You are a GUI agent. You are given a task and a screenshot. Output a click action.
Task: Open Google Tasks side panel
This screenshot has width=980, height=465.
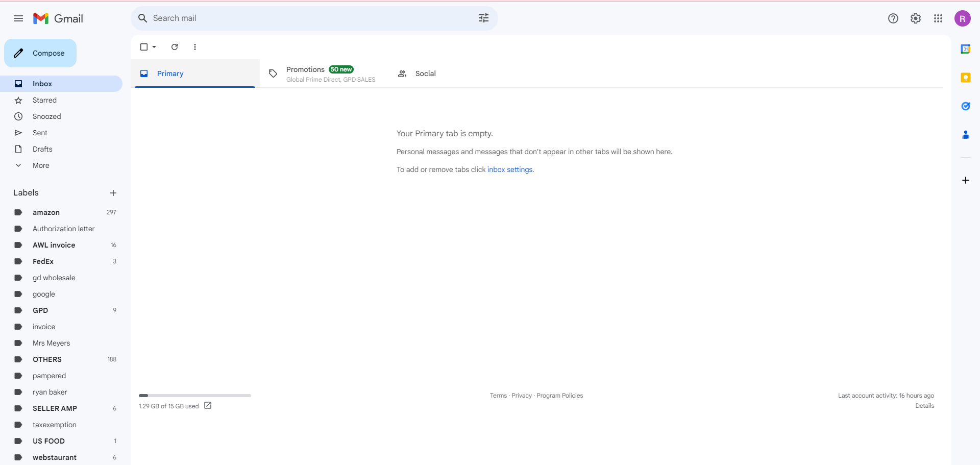[966, 106]
